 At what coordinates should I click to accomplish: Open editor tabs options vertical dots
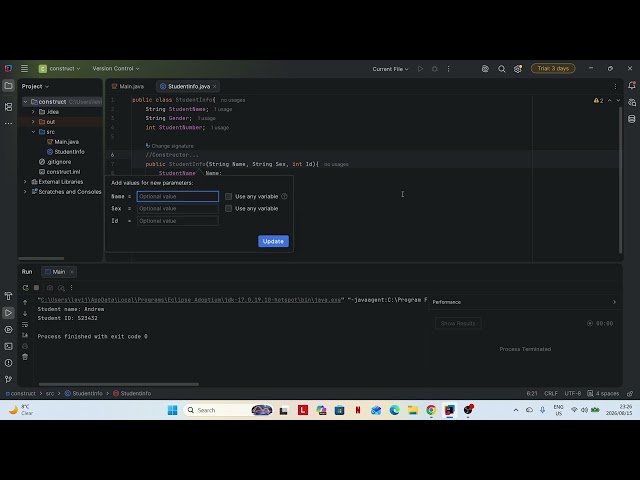coord(615,87)
